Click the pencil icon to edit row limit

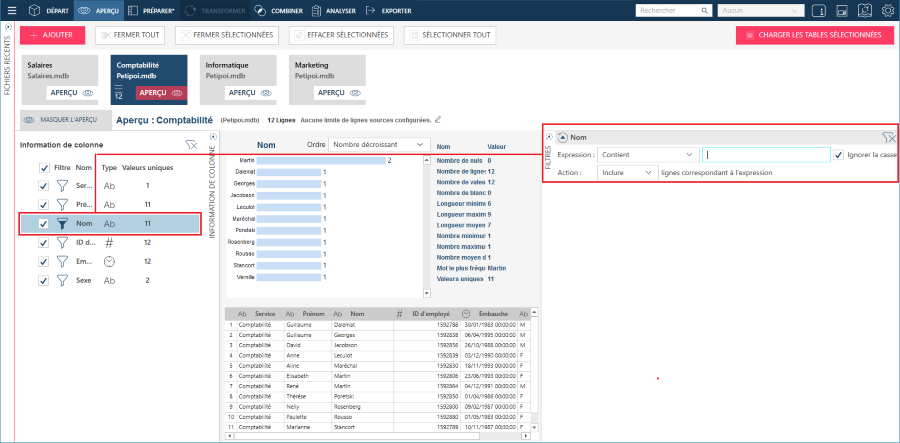pyautogui.click(x=437, y=120)
